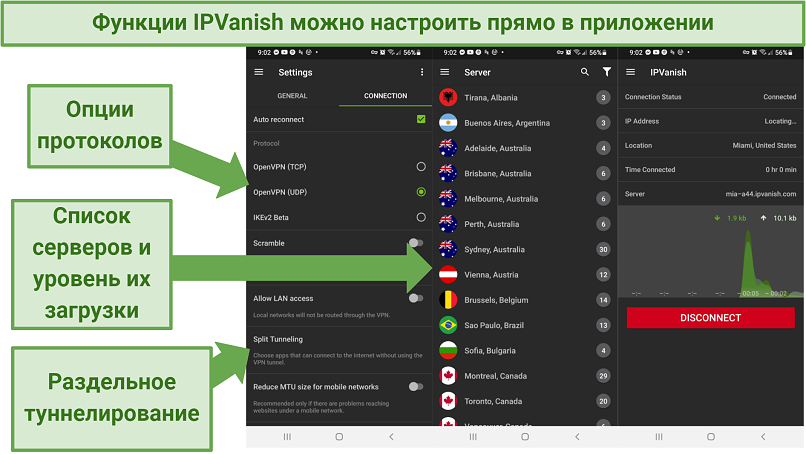
Task: Tap Miami, United States location value
Action: (x=764, y=146)
